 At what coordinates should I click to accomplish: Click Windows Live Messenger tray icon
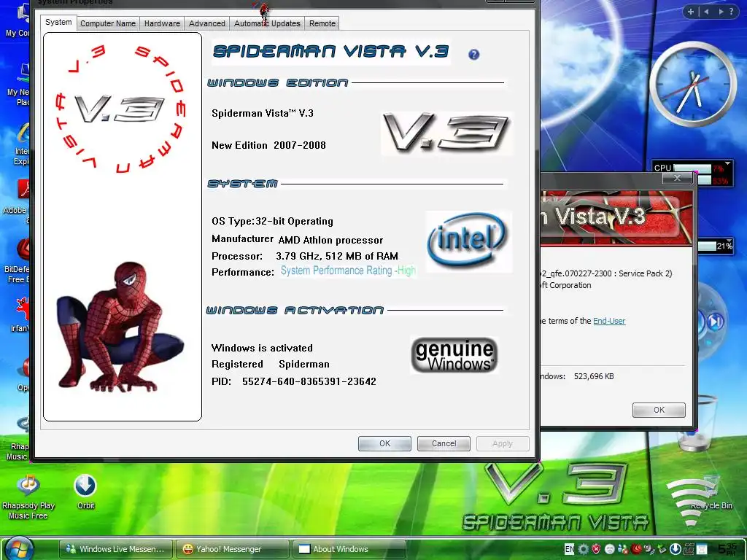pyautogui.click(x=623, y=550)
